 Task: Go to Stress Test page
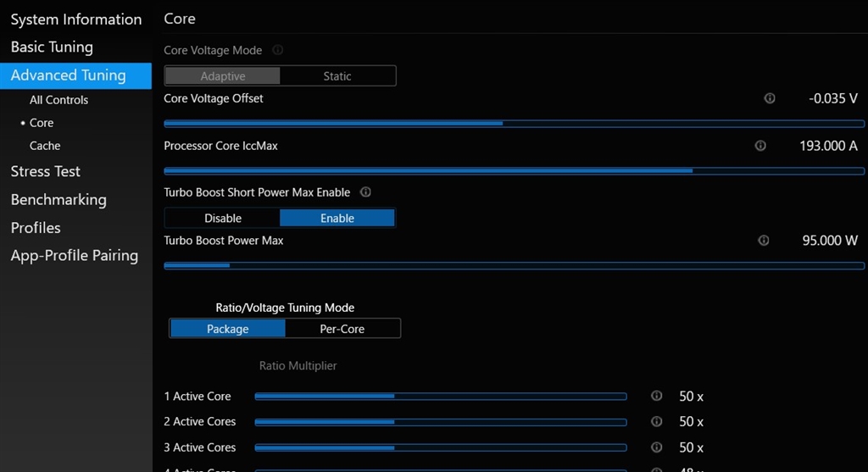(x=46, y=171)
